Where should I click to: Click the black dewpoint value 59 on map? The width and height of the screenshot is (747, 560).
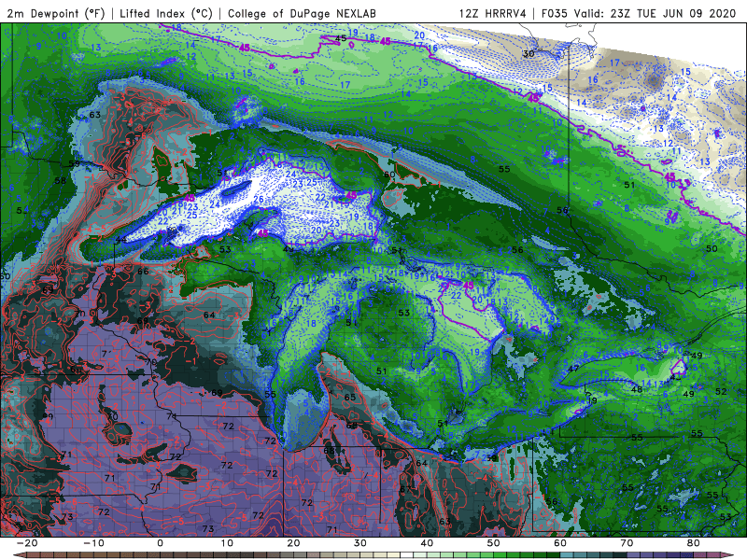click(74, 164)
